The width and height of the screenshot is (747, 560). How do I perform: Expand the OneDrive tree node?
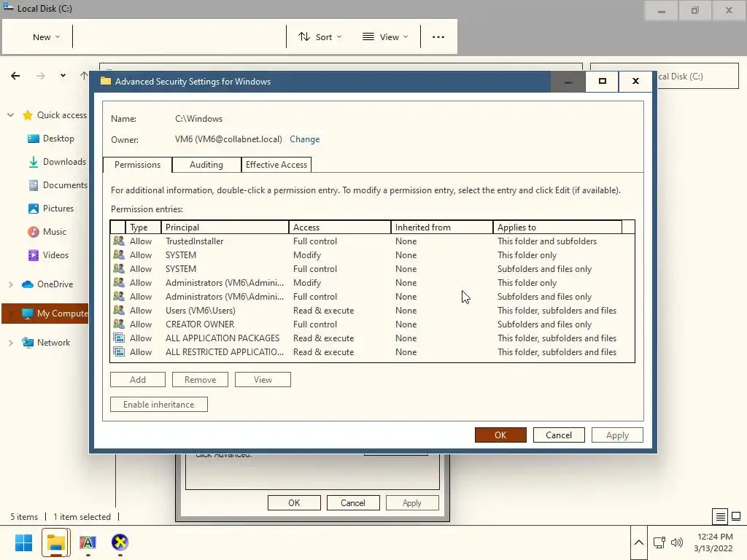(10, 284)
